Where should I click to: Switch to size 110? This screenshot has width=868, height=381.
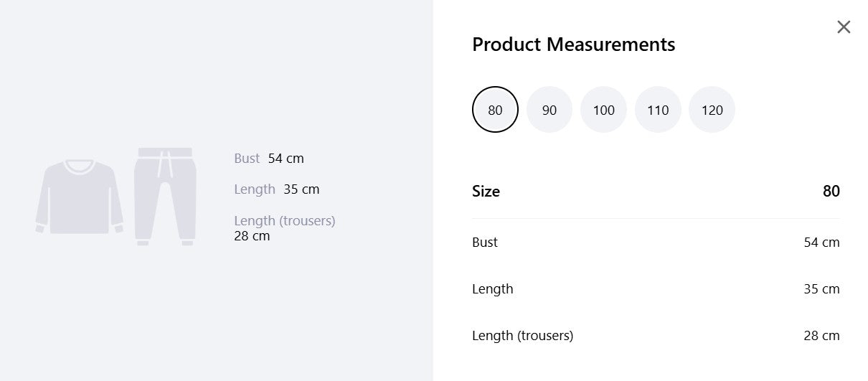click(x=658, y=110)
